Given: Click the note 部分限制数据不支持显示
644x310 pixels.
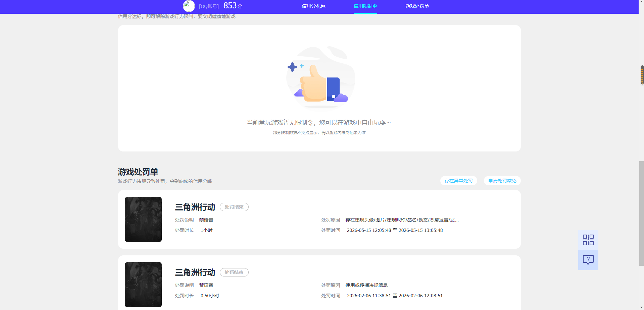Looking at the screenshot, I should pyautogui.click(x=319, y=133).
